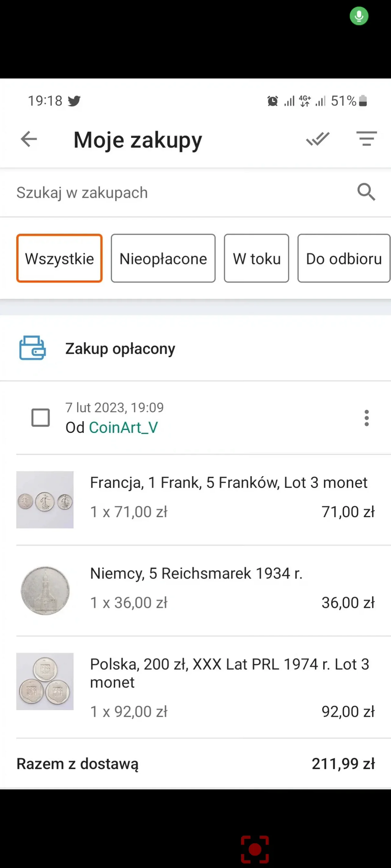This screenshot has width=391, height=868.
Task: Open the order three-dot options menu
Action: (366, 418)
